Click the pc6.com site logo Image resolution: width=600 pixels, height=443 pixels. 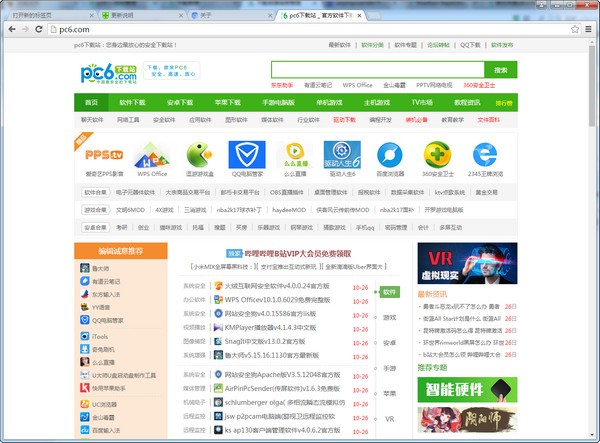tap(109, 73)
